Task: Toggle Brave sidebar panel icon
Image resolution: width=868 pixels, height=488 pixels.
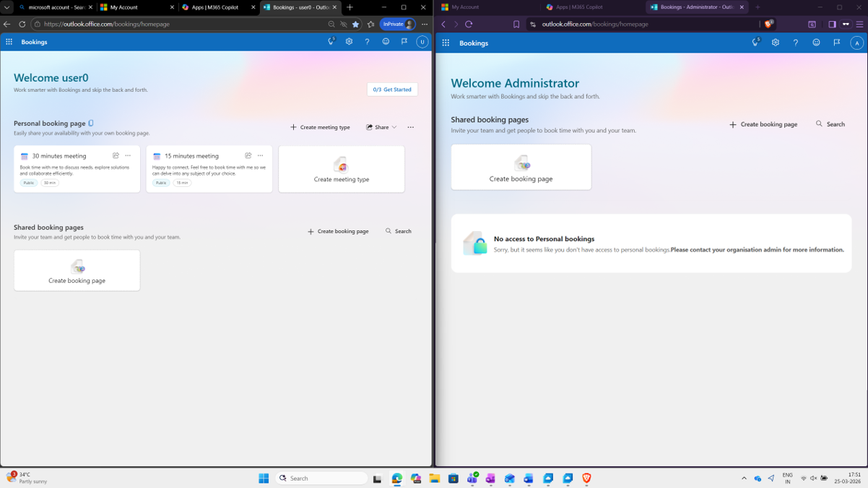Action: (x=832, y=24)
